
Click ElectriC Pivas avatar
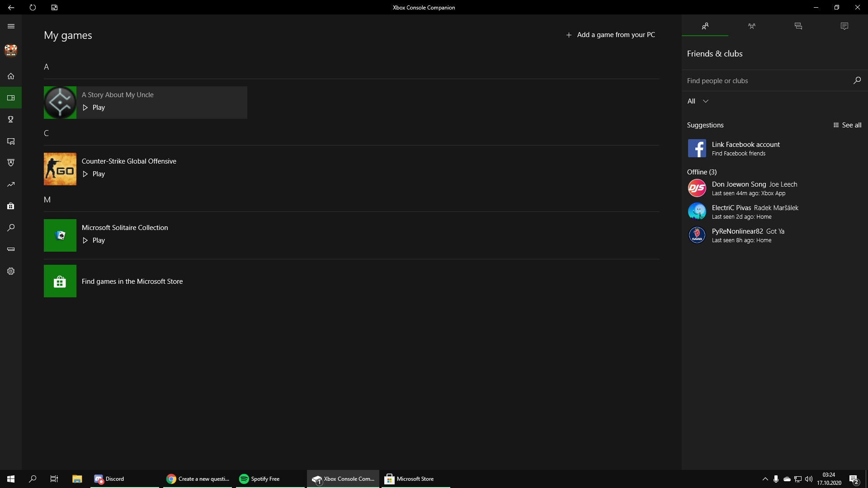[x=697, y=211]
